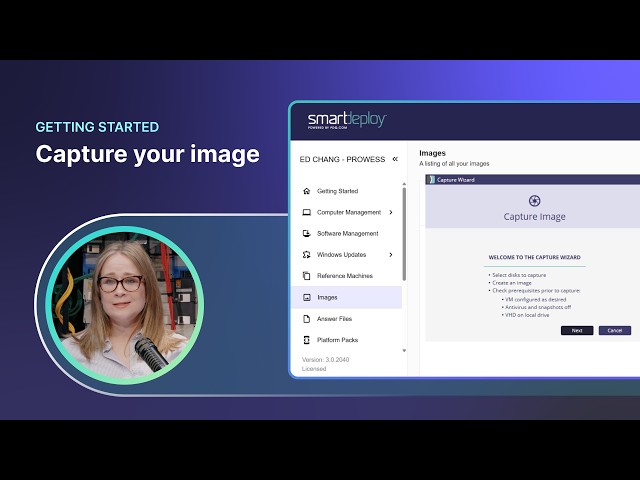Click the Platform Packs icon
Image resolution: width=640 pixels, height=480 pixels.
(x=307, y=340)
